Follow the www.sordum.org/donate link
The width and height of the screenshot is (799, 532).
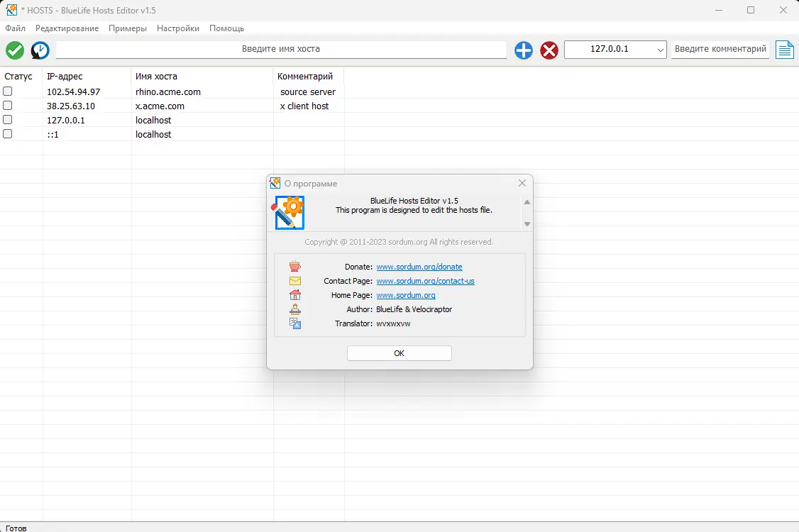[419, 266]
